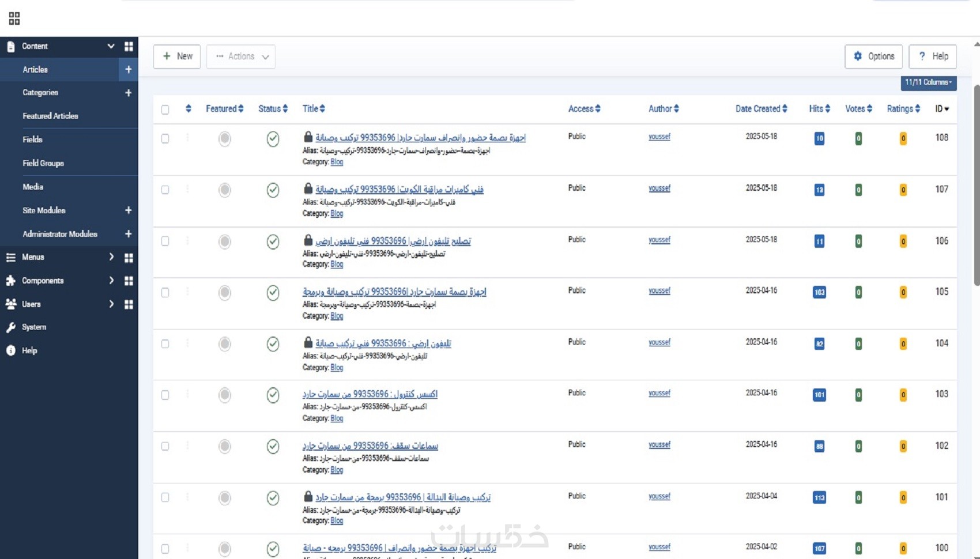Click the plus icon next to Articles

click(x=128, y=70)
